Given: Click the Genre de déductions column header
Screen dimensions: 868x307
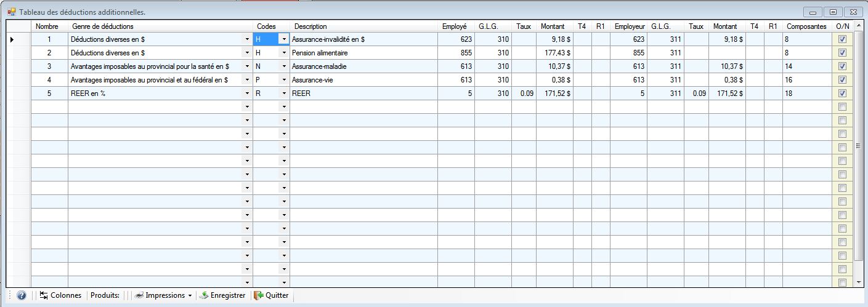Looking at the screenshot, I should point(103,26).
